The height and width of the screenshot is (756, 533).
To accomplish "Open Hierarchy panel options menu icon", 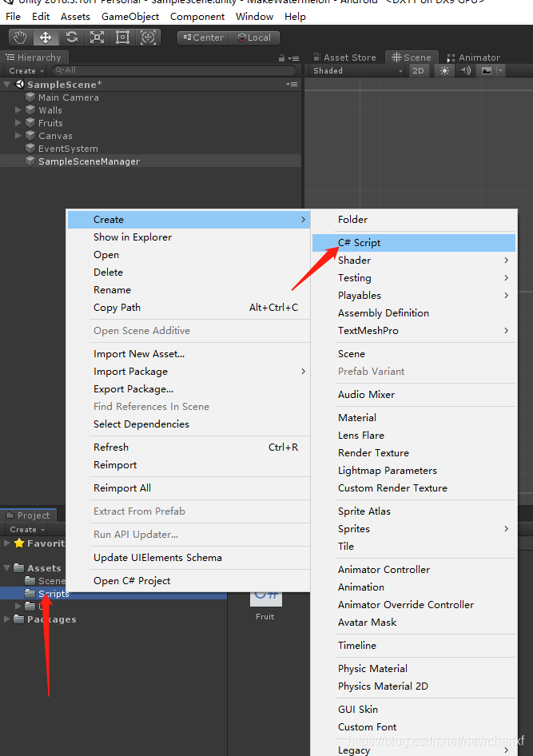I will (293, 58).
